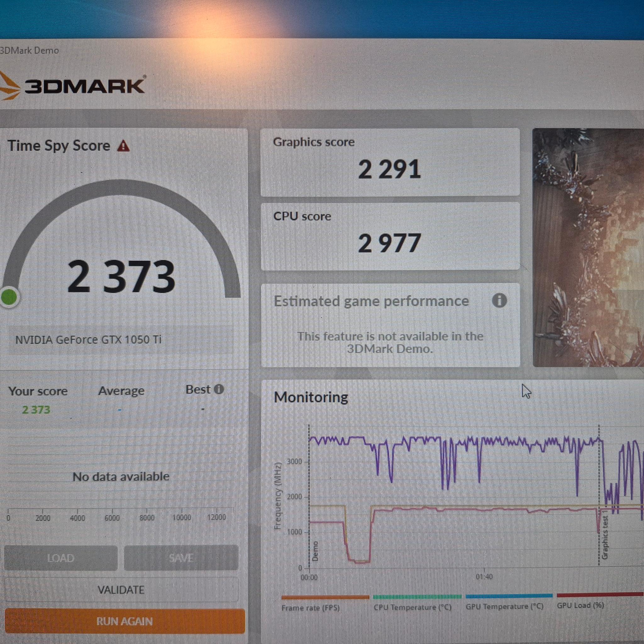Open the Time Spy preview thumbnail image
Image resolution: width=644 pixels, height=644 pixels.
(588, 247)
